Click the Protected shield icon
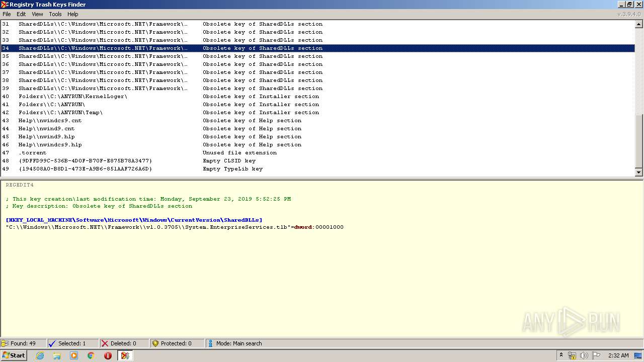This screenshot has width=644, height=362. point(155,343)
